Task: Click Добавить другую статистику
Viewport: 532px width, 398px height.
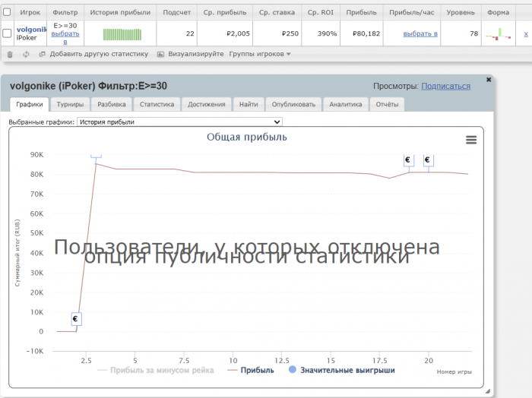Action: coord(99,54)
